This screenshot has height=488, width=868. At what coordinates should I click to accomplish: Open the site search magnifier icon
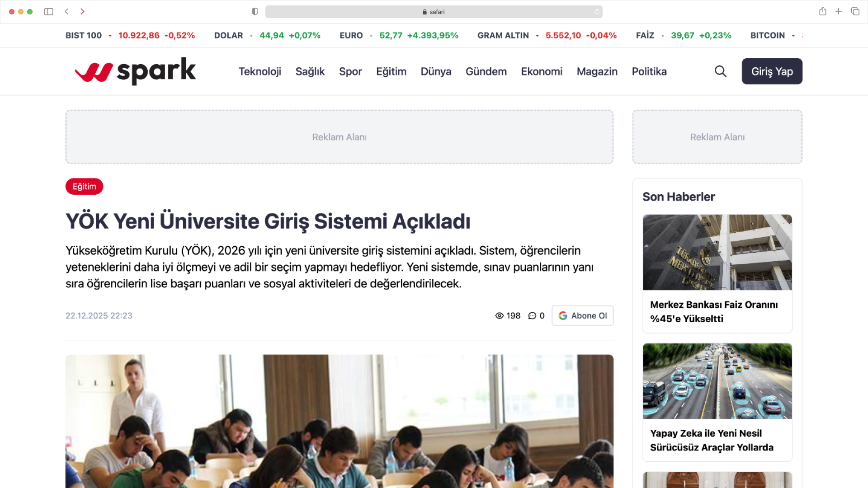point(721,71)
